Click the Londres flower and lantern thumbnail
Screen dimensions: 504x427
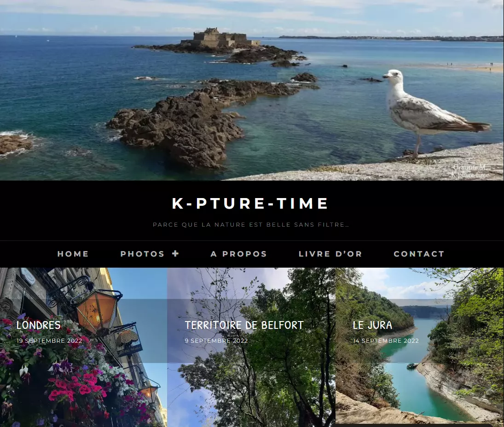click(x=84, y=386)
